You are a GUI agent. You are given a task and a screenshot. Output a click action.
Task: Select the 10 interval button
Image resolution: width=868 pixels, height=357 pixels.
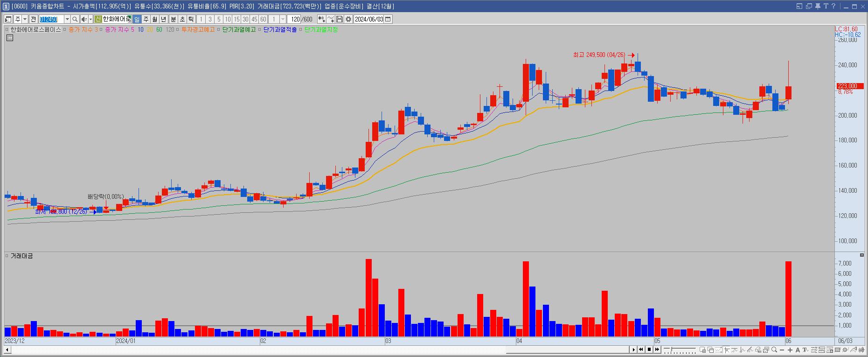point(228,19)
